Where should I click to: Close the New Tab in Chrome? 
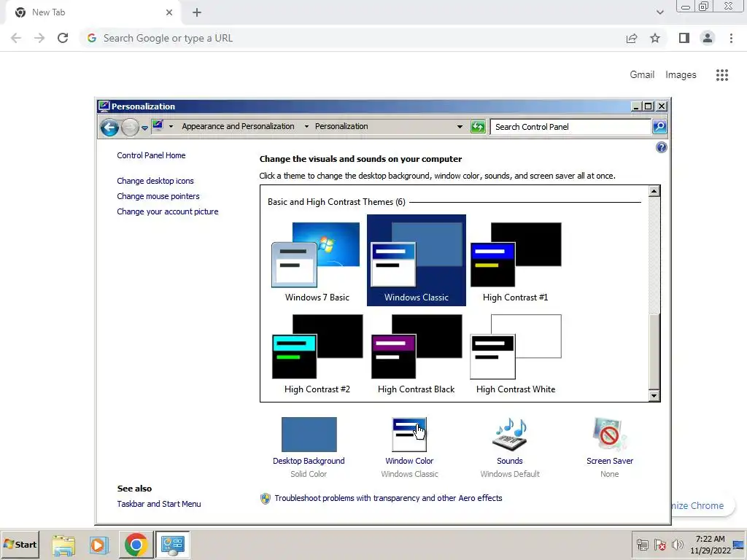169,12
